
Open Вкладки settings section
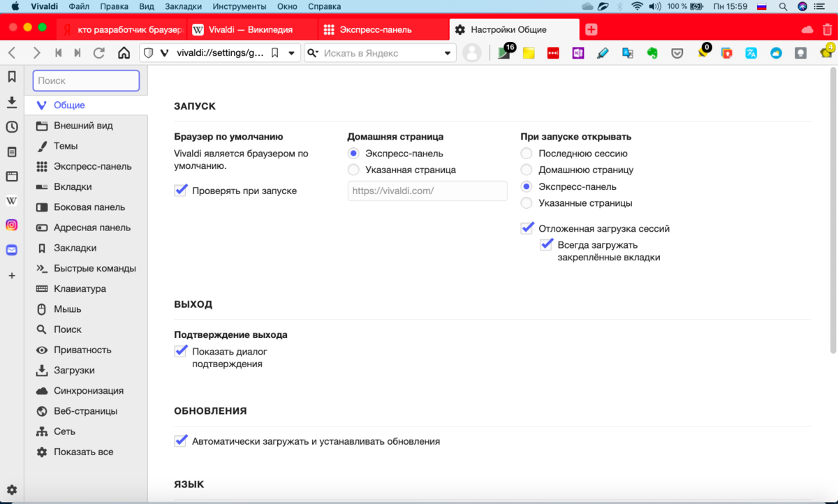pyautogui.click(x=87, y=186)
